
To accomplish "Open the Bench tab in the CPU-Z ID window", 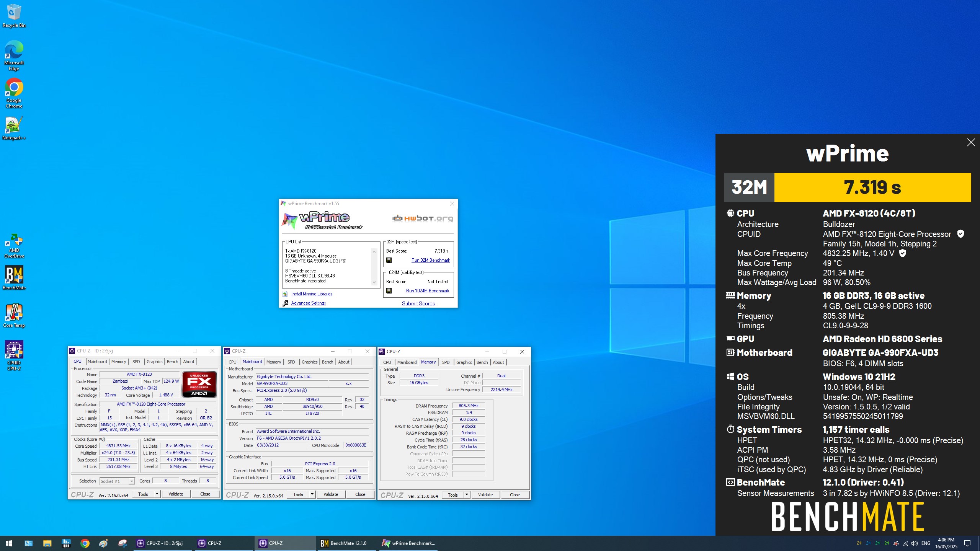I will click(x=172, y=362).
